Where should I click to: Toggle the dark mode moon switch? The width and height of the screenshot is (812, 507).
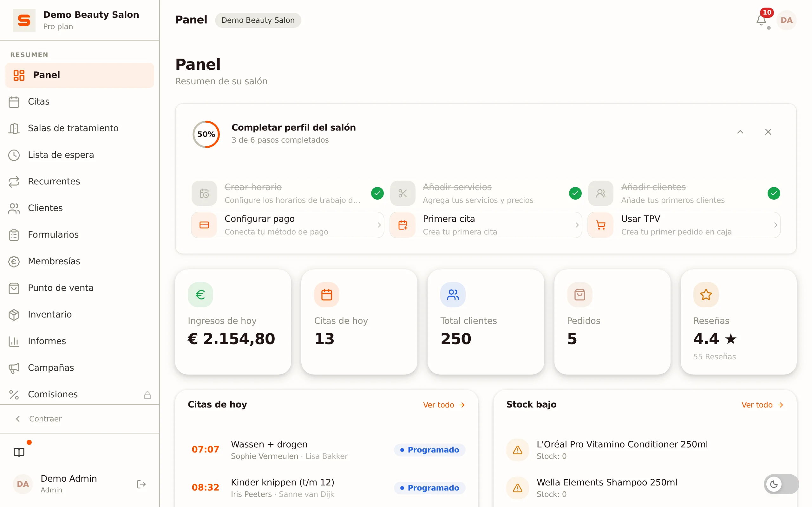point(781,484)
